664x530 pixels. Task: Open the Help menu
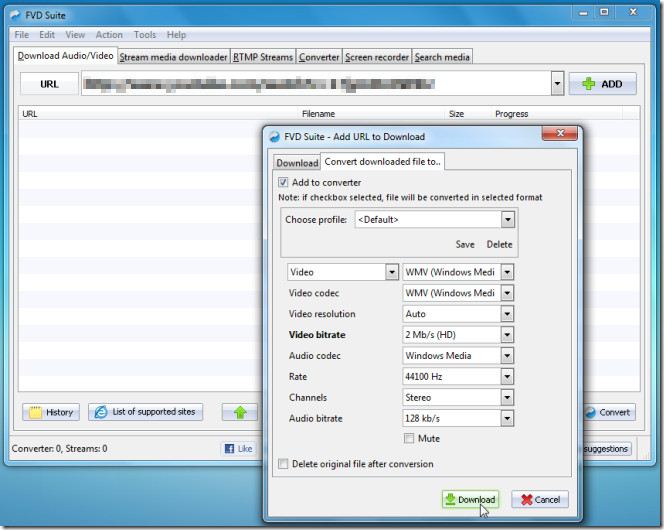click(176, 35)
